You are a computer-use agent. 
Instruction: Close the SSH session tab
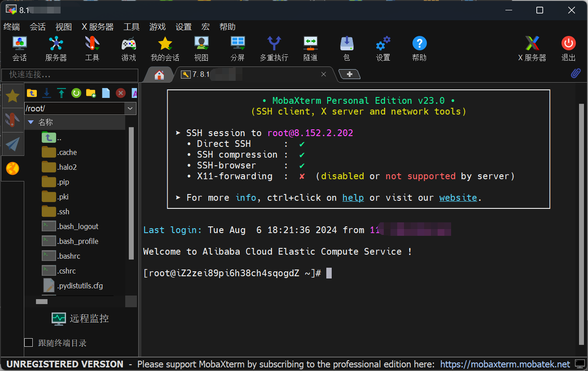click(323, 75)
